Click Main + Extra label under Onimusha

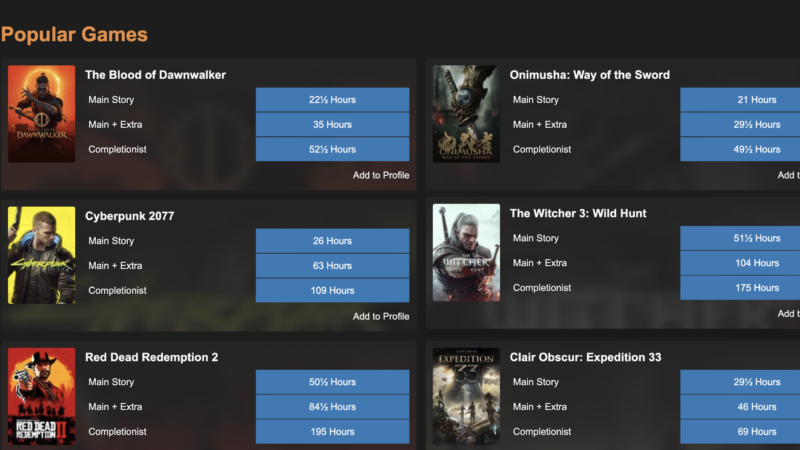coord(540,124)
